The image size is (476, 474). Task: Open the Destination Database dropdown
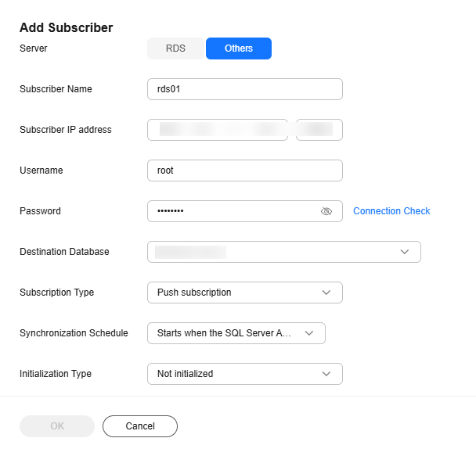click(x=284, y=252)
